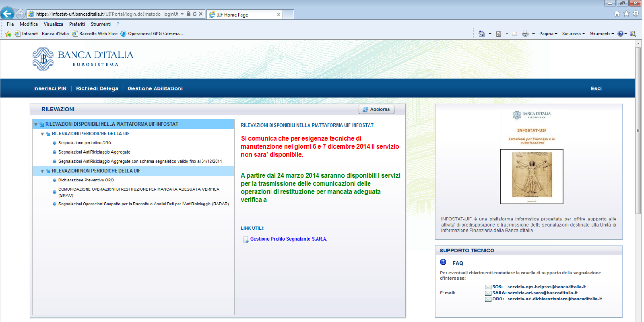Select Comunicazione Operazioni di Restituzione (SMAV)
Viewport: 644px width, 322px height.
pyautogui.click(x=139, y=192)
